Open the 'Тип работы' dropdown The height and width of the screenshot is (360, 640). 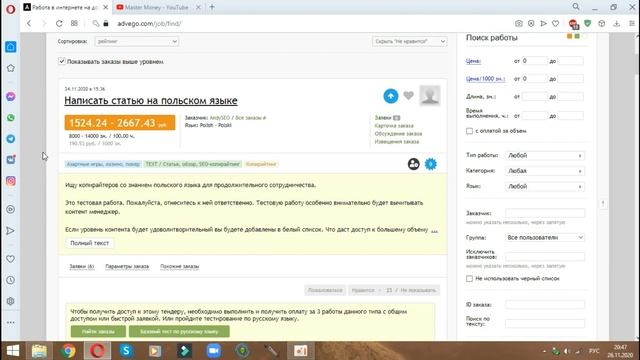coord(544,156)
